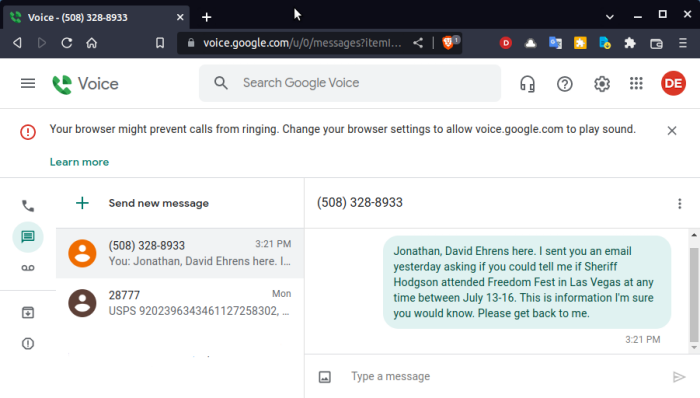Image resolution: width=700 pixels, height=398 pixels.
Task: Click the red D extension icon
Action: coord(505,43)
